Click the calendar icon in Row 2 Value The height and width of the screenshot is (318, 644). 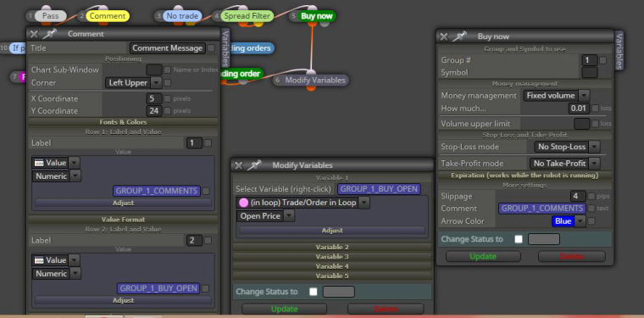tap(39, 260)
